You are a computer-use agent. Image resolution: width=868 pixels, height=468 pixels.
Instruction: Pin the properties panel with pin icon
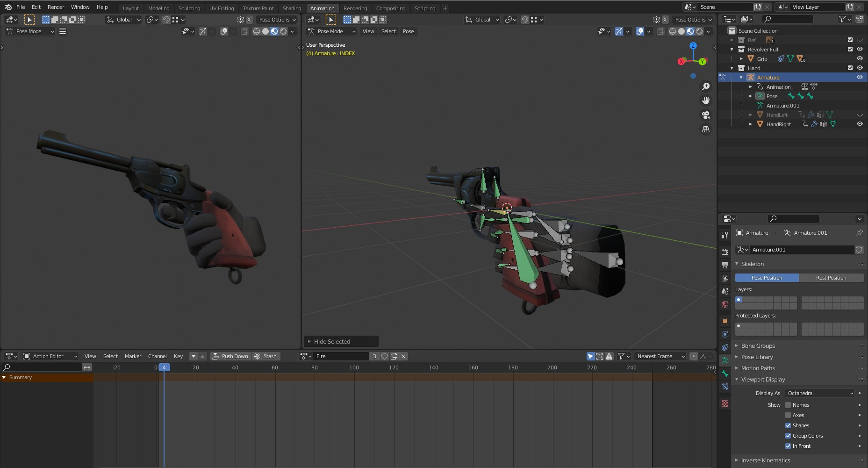coord(859,233)
